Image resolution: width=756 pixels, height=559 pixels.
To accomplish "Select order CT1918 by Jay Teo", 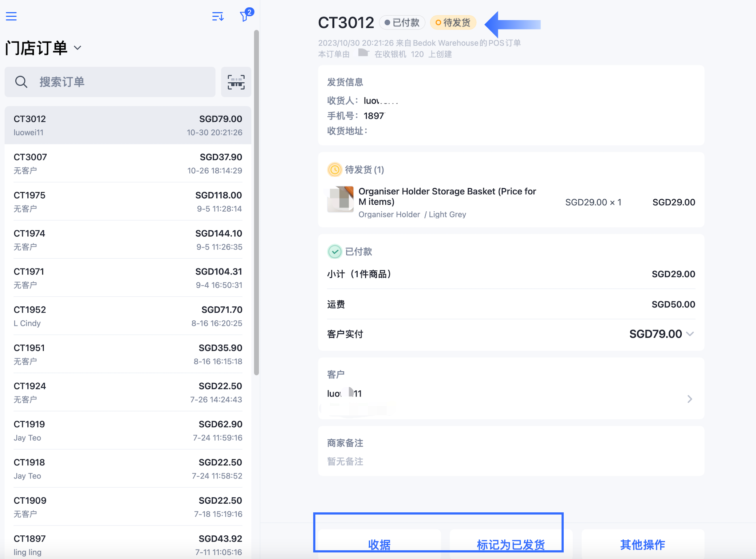I will tap(128, 469).
